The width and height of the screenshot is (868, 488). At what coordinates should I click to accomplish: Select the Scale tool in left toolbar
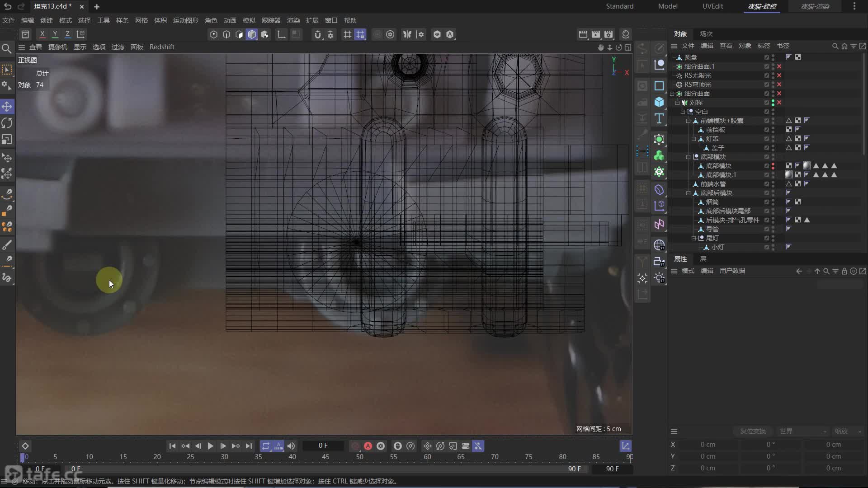click(x=7, y=139)
